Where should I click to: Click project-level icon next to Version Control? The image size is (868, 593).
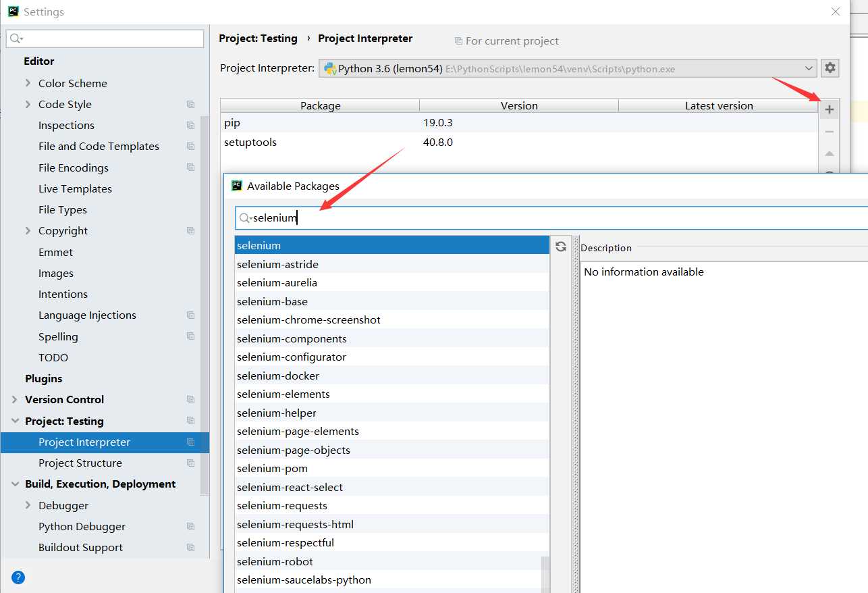click(191, 400)
